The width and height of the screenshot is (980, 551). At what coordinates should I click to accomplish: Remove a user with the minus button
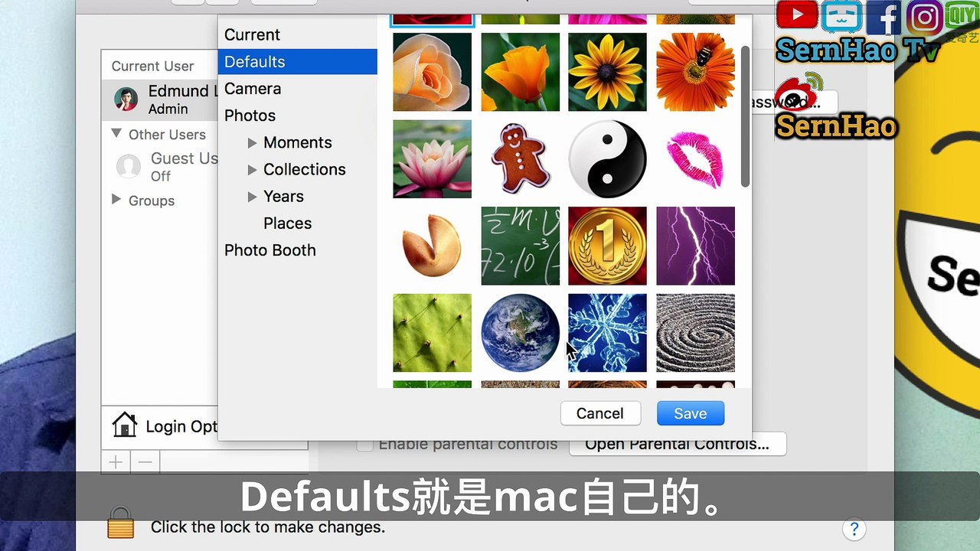tap(145, 462)
